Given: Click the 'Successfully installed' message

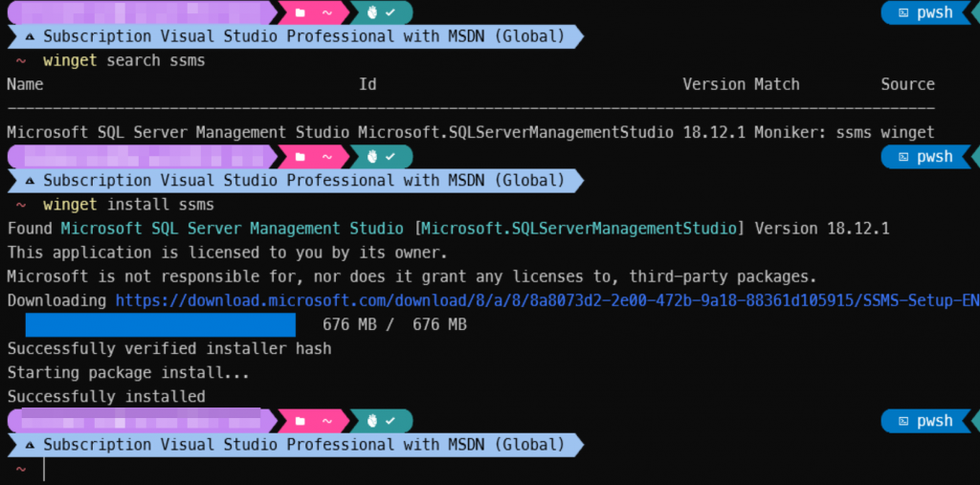Looking at the screenshot, I should (106, 397).
